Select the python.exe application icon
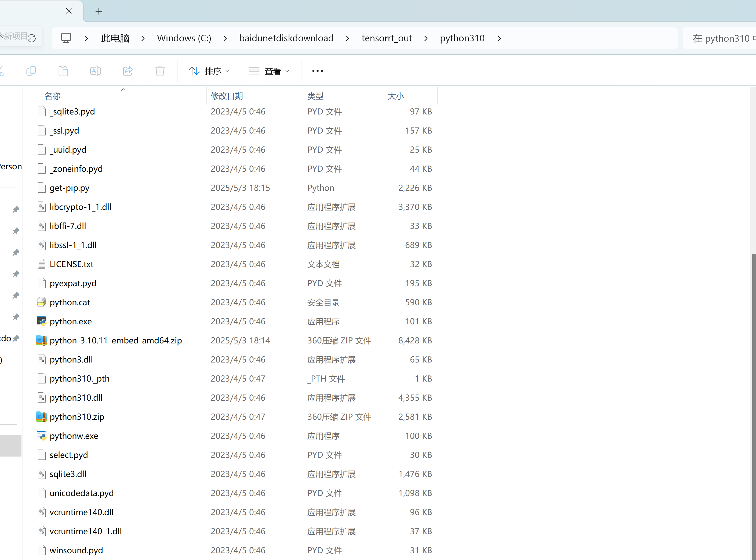Screen dimensions: 756x560 tap(42, 321)
